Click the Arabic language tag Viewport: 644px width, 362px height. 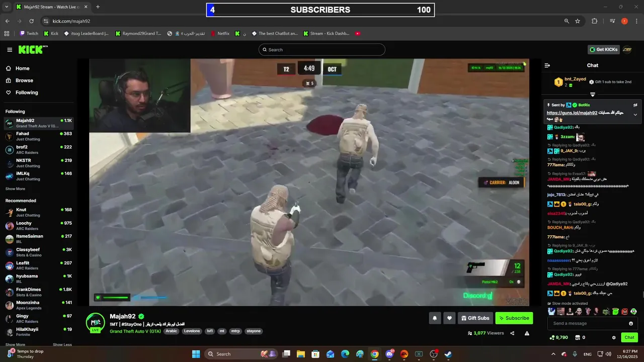coord(172,331)
